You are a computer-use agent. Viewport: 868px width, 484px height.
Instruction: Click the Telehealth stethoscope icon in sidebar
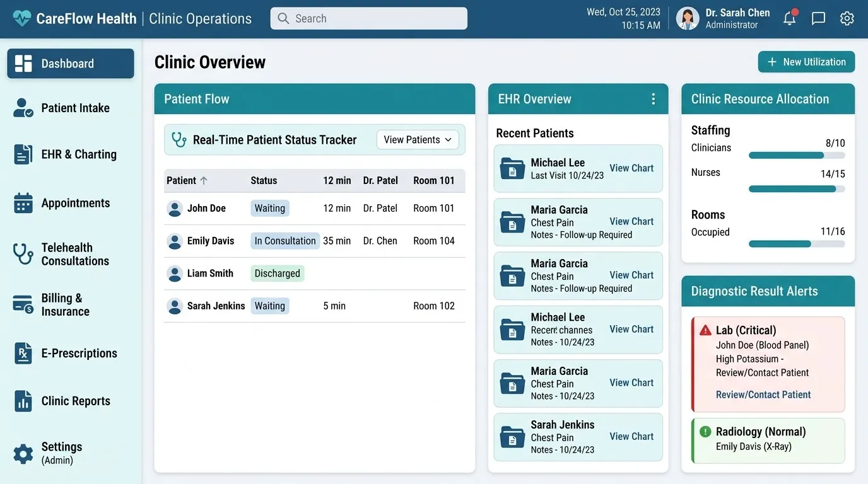click(x=23, y=254)
